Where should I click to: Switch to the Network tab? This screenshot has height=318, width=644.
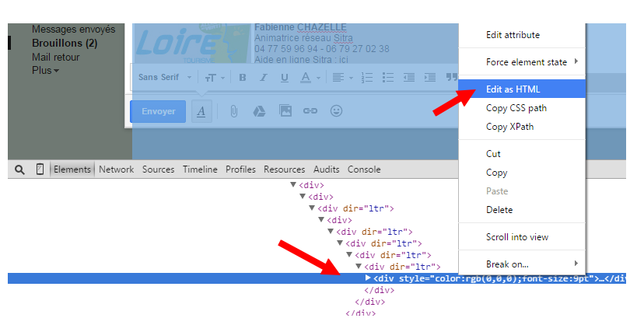point(116,169)
